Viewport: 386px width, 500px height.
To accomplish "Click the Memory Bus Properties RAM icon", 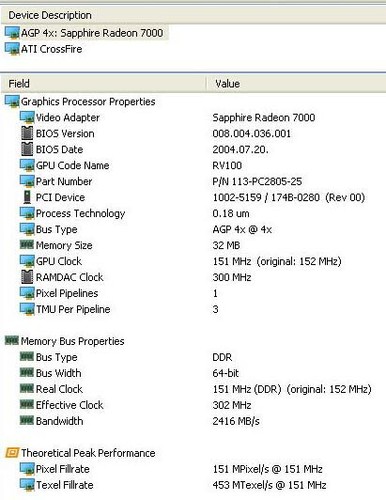I will pos(12,341).
